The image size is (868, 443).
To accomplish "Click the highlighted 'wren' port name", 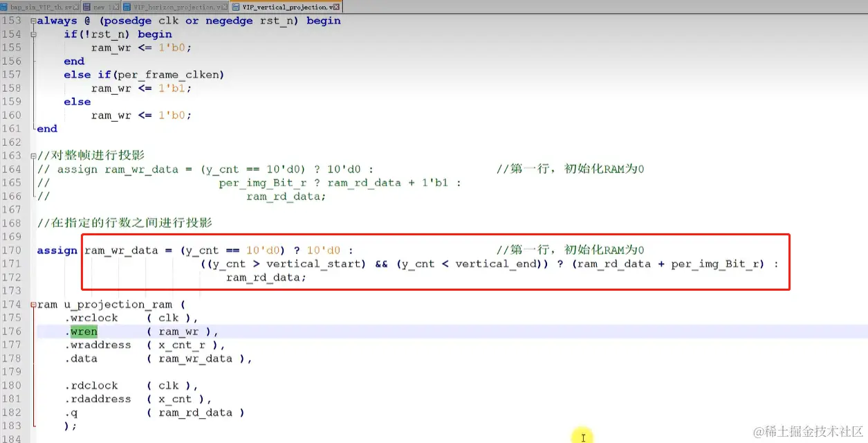I will coord(84,332).
